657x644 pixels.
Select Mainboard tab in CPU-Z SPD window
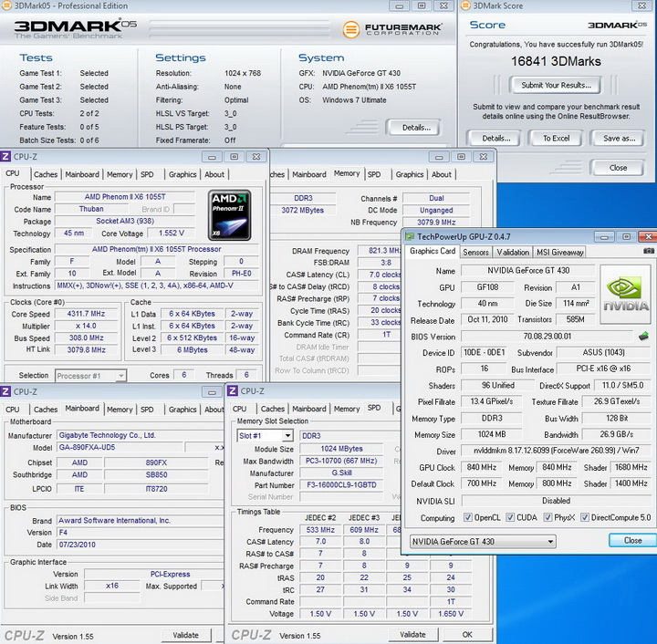309,409
